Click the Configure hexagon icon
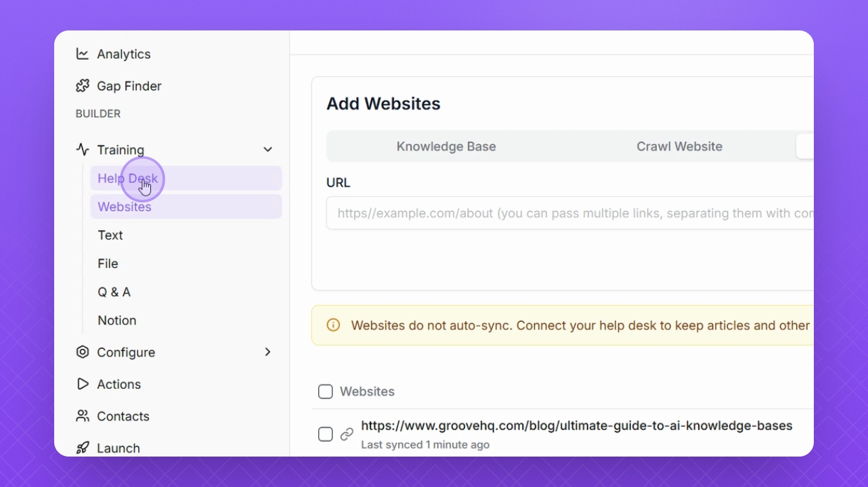Viewport: 868px width, 487px height. (x=83, y=352)
